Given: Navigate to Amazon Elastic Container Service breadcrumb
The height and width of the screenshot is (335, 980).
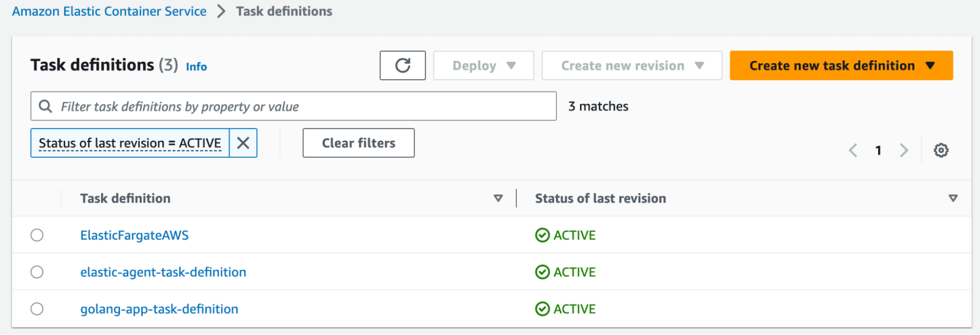Looking at the screenshot, I should tap(109, 11).
